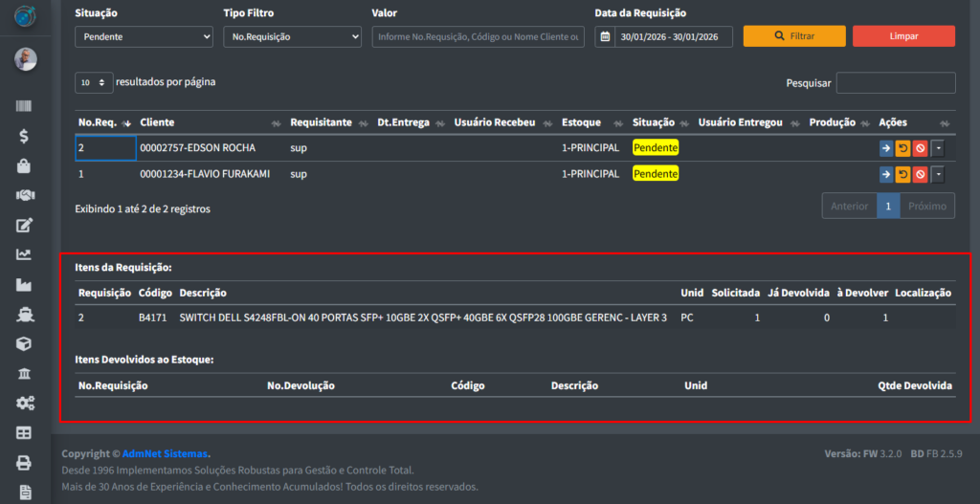Click into the Pesquisar search field
Screen dimensions: 980x504
(x=895, y=83)
